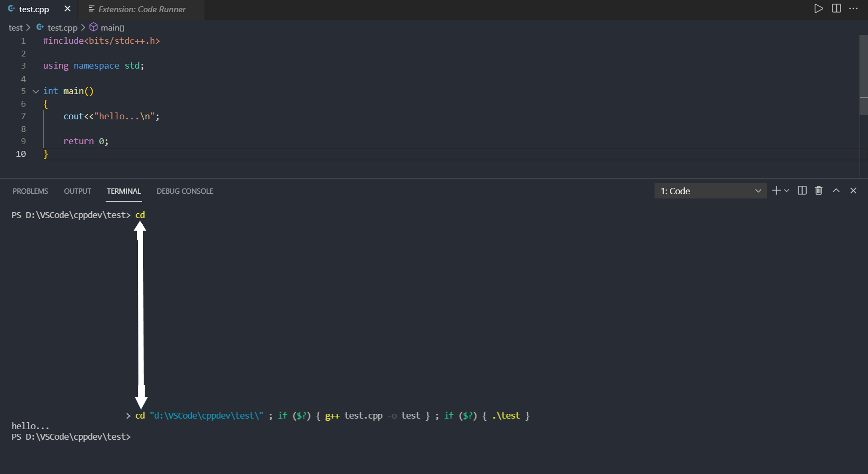Click line number 3 in the gutter

tap(23, 65)
